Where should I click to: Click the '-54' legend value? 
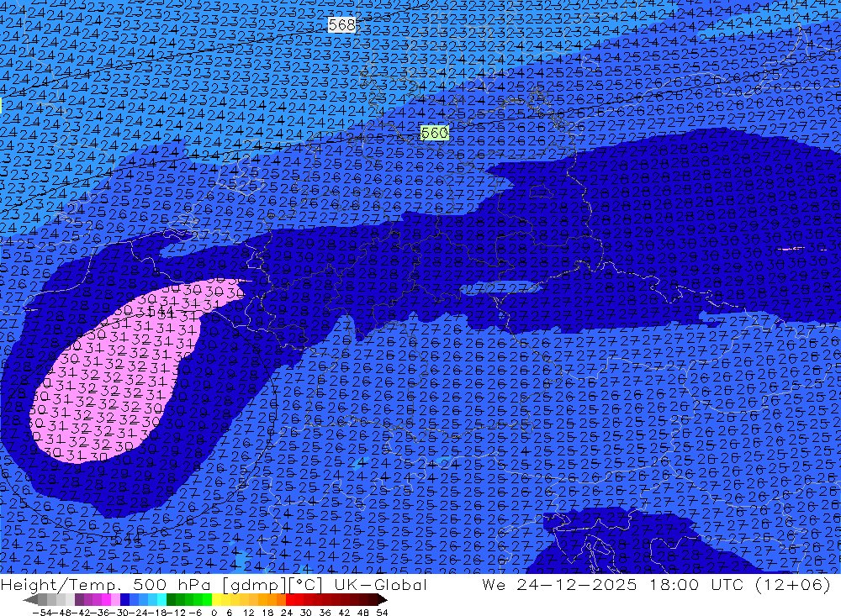point(43,613)
